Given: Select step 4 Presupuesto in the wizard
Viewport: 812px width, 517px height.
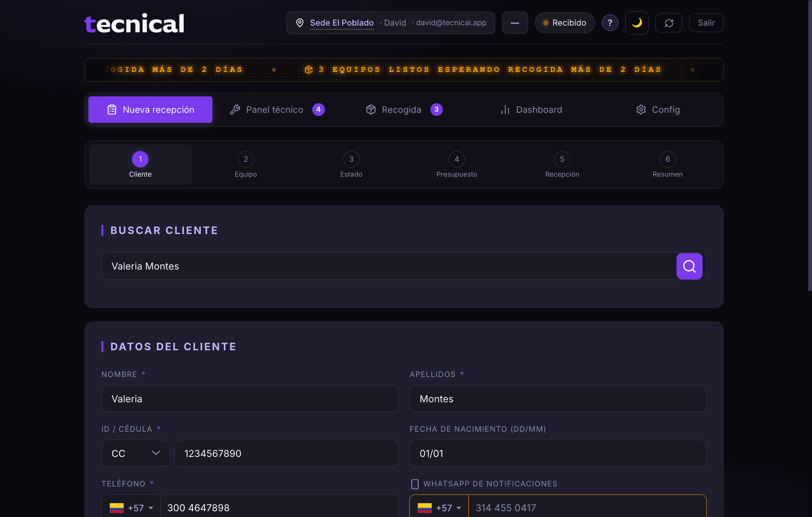Looking at the screenshot, I should click(457, 164).
